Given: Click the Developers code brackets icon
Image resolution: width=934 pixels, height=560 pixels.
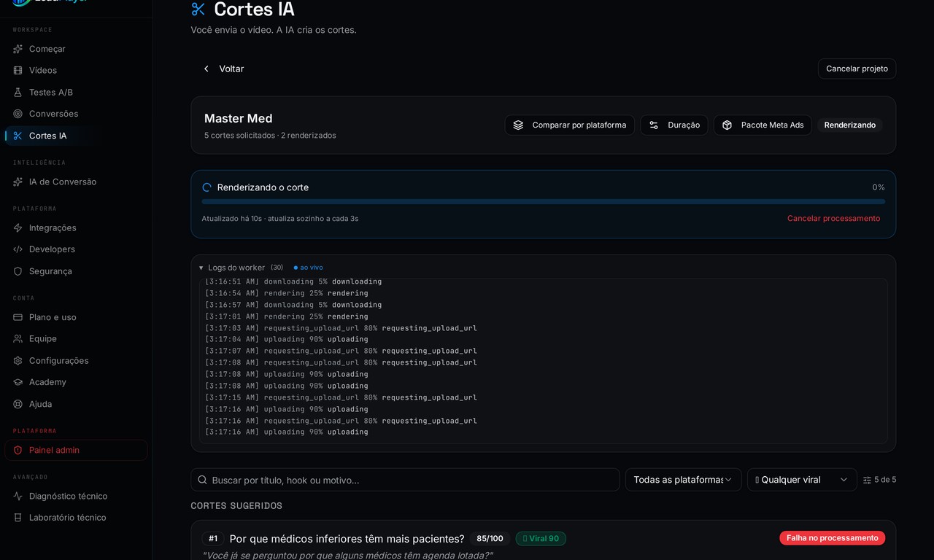Looking at the screenshot, I should (18, 249).
